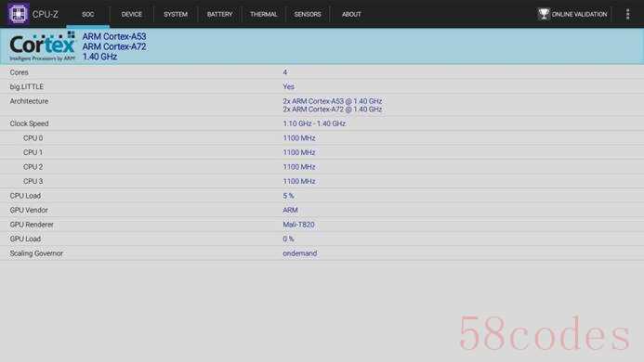Select the Architecture row label
The image size is (644, 362).
coord(29,101)
